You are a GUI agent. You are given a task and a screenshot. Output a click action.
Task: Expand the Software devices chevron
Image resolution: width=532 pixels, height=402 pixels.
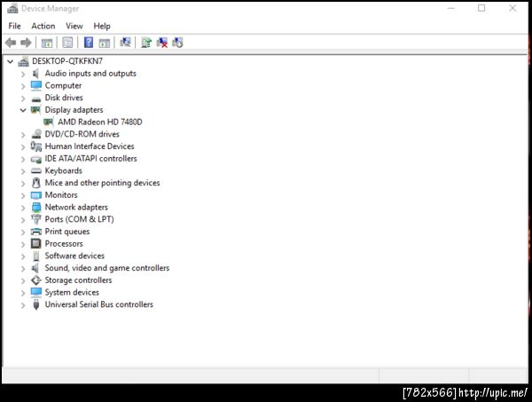pyautogui.click(x=23, y=256)
